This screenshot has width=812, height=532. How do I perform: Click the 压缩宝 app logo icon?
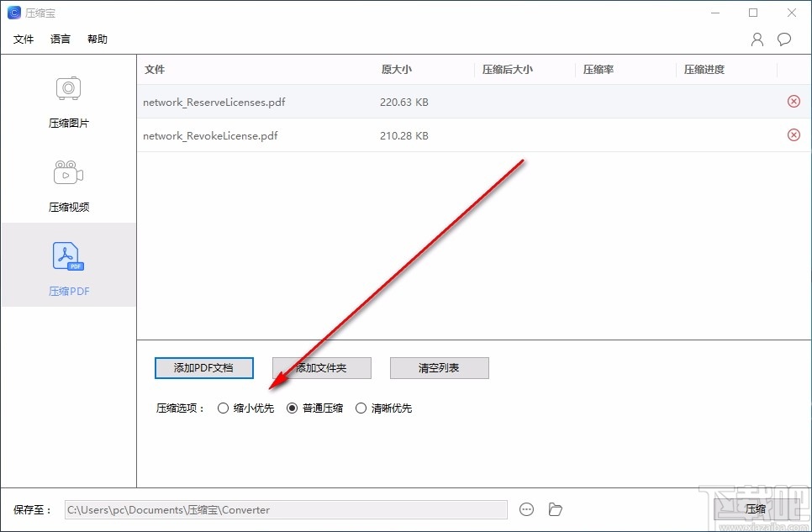pyautogui.click(x=14, y=13)
